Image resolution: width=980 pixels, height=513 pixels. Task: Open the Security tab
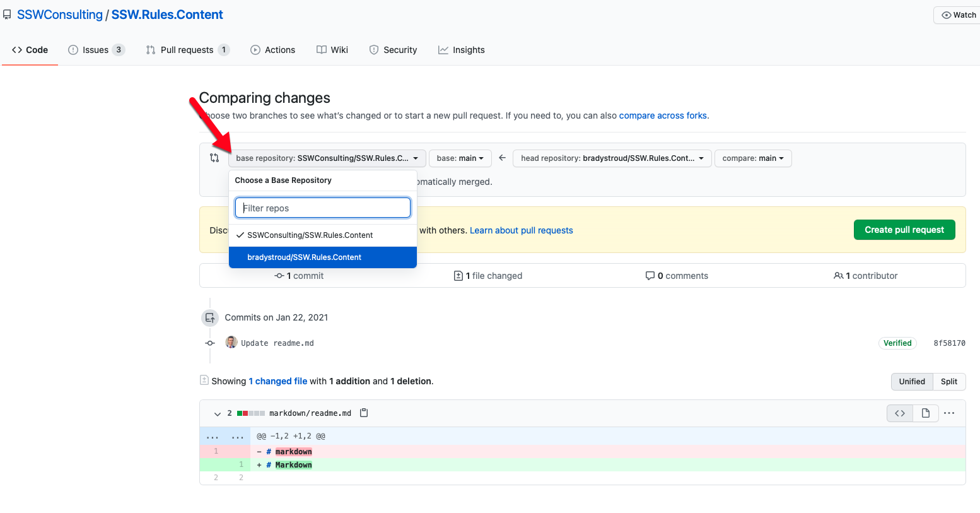[393, 50]
